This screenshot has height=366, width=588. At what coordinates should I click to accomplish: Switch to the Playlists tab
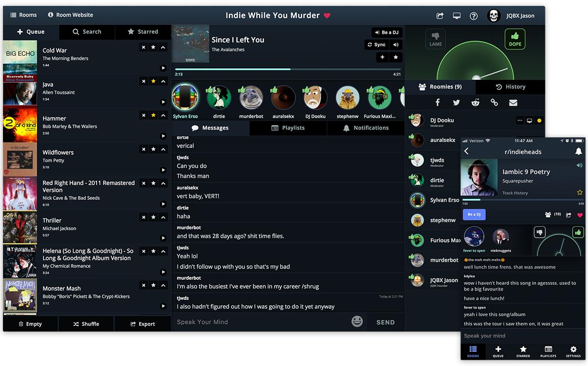point(288,128)
